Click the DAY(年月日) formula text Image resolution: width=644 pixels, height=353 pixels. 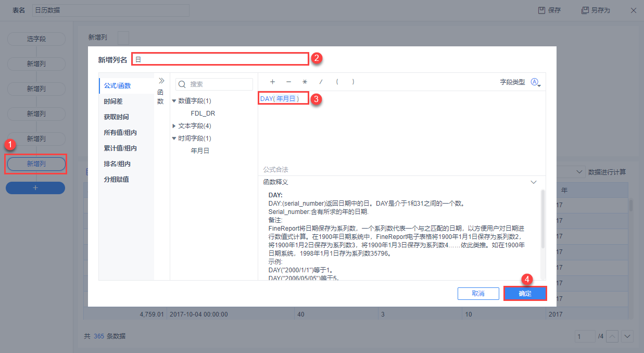coord(280,98)
